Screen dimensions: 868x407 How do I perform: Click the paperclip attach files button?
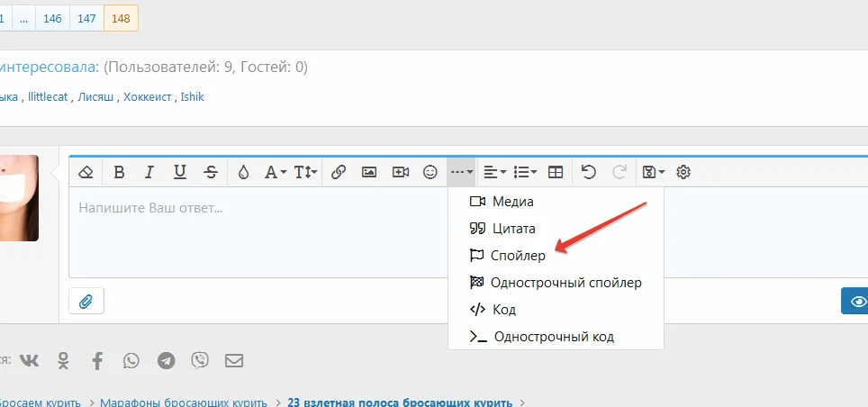coord(86,301)
